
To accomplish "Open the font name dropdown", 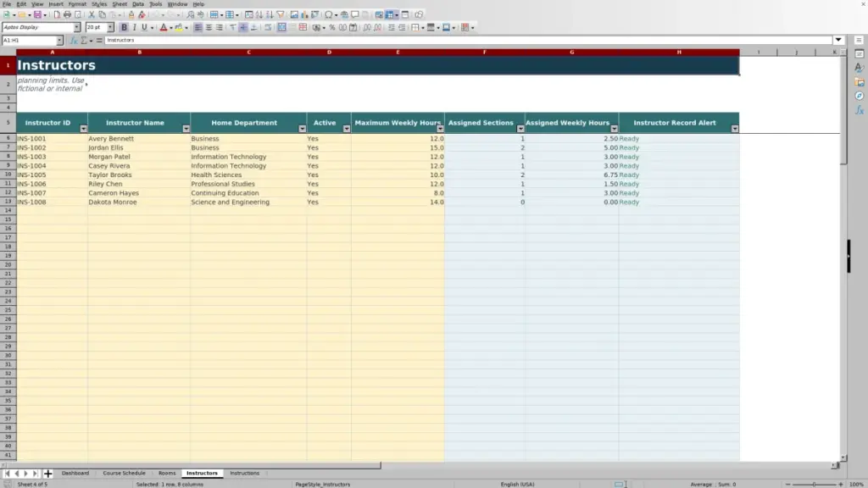I will coord(76,27).
